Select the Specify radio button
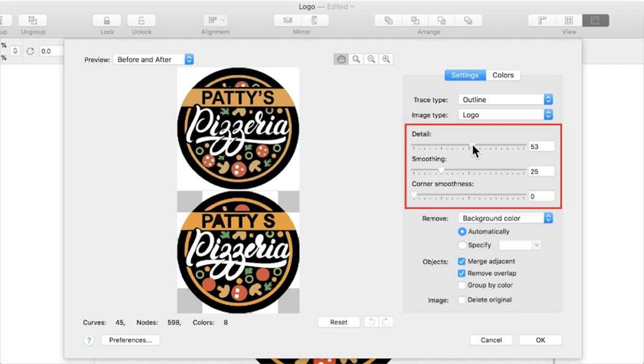644x364 pixels. (462, 245)
